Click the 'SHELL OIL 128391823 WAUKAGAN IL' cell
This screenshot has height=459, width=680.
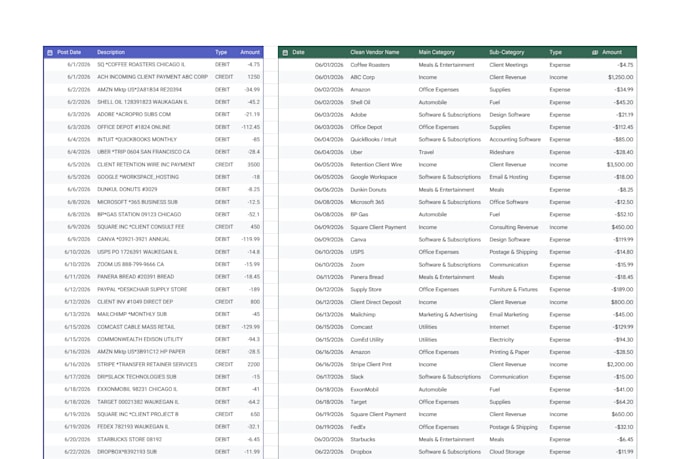point(142,102)
